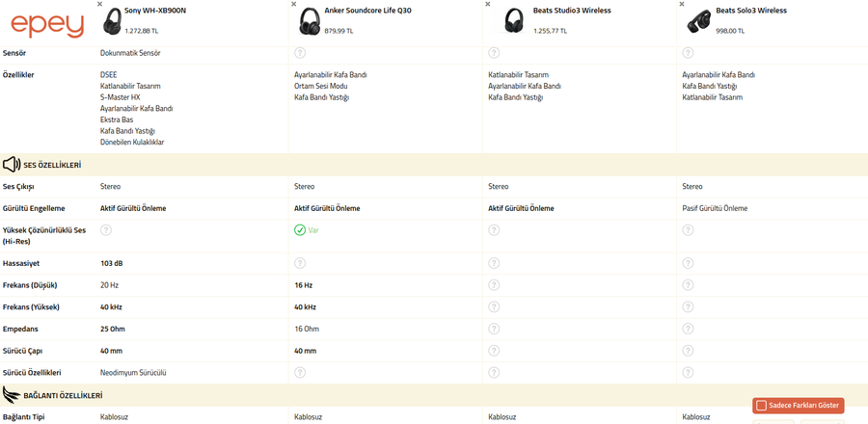
Task: Click Anker's 16 Hz low frequency value
Action: 304,285
